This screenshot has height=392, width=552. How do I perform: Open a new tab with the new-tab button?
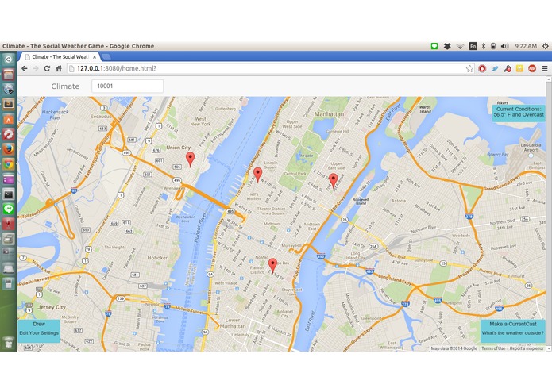pos(106,57)
